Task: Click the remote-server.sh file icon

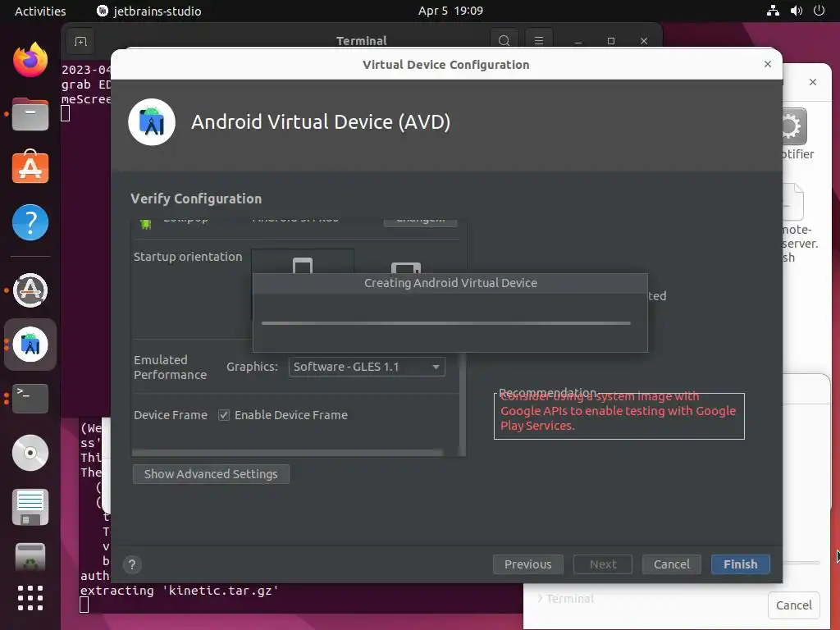Action: 793,202
